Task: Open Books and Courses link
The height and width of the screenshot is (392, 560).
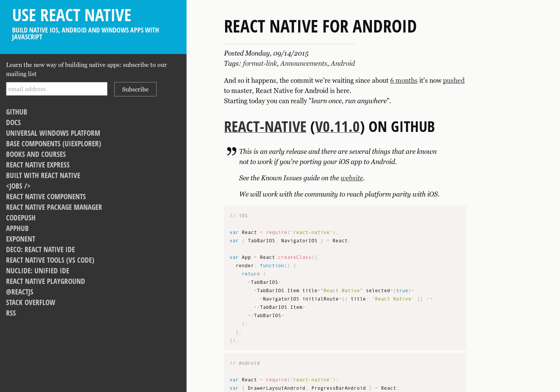Action: [x=36, y=154]
